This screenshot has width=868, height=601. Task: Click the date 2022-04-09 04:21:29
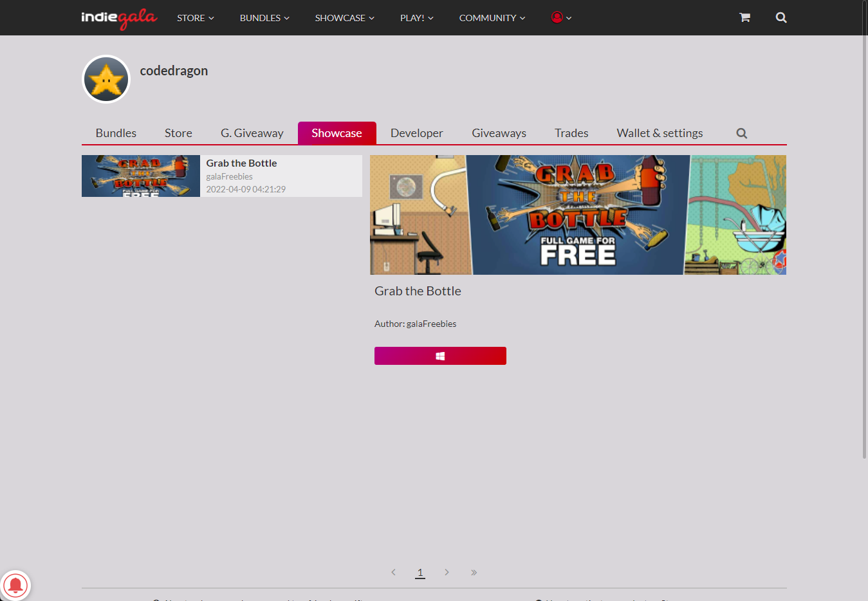tap(246, 189)
